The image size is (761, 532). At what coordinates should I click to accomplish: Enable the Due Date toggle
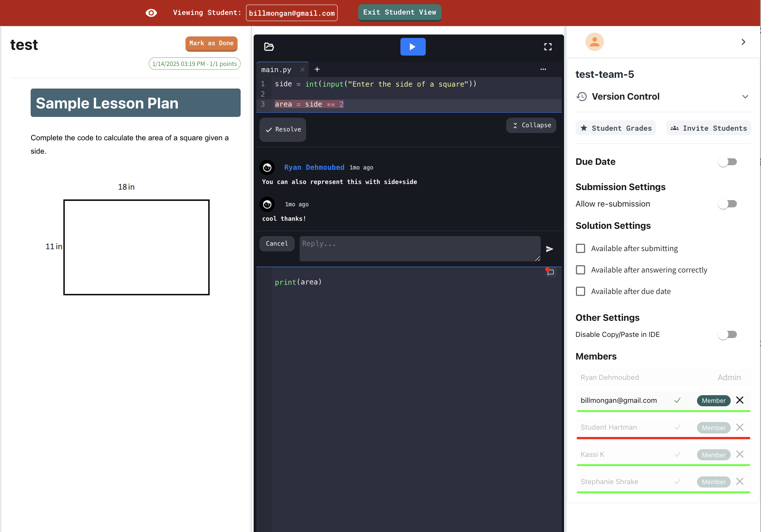point(727,161)
